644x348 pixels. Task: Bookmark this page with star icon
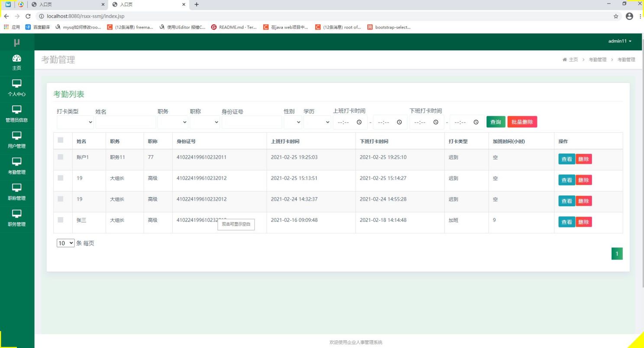pos(616,16)
